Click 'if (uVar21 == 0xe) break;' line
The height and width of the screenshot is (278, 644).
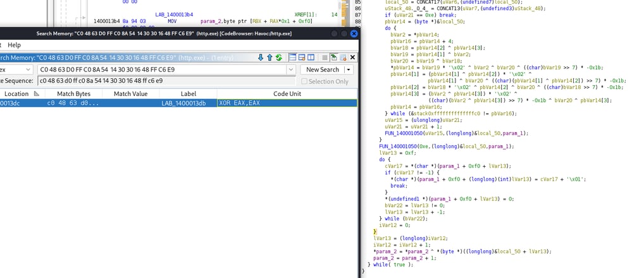click(x=421, y=15)
